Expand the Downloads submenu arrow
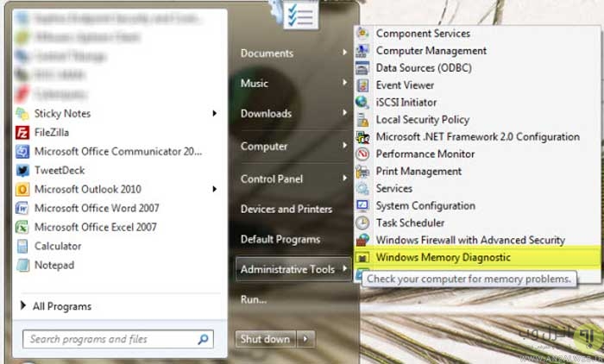The height and width of the screenshot is (364, 604). coord(345,112)
